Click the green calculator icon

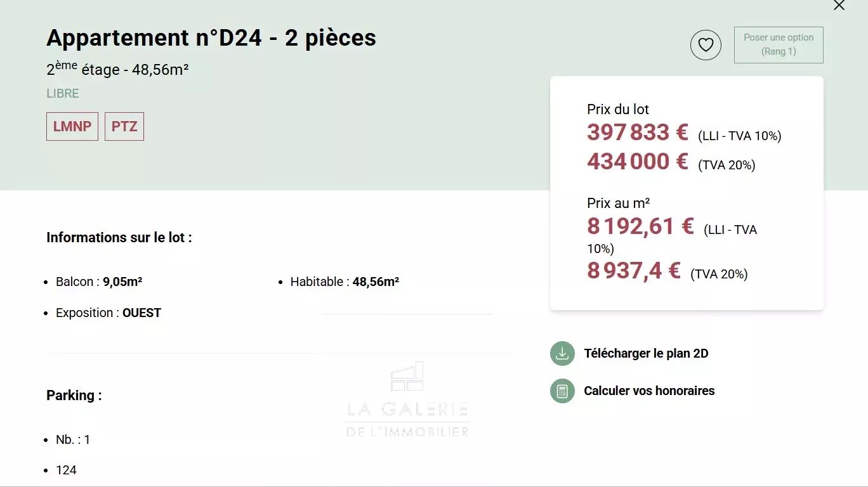click(x=562, y=391)
